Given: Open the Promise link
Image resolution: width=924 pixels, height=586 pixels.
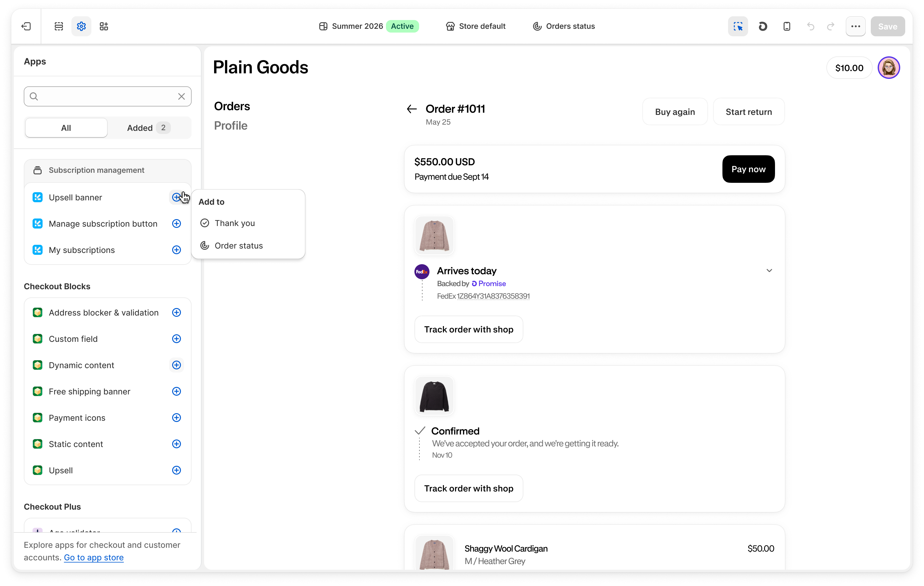Looking at the screenshot, I should click(x=489, y=284).
